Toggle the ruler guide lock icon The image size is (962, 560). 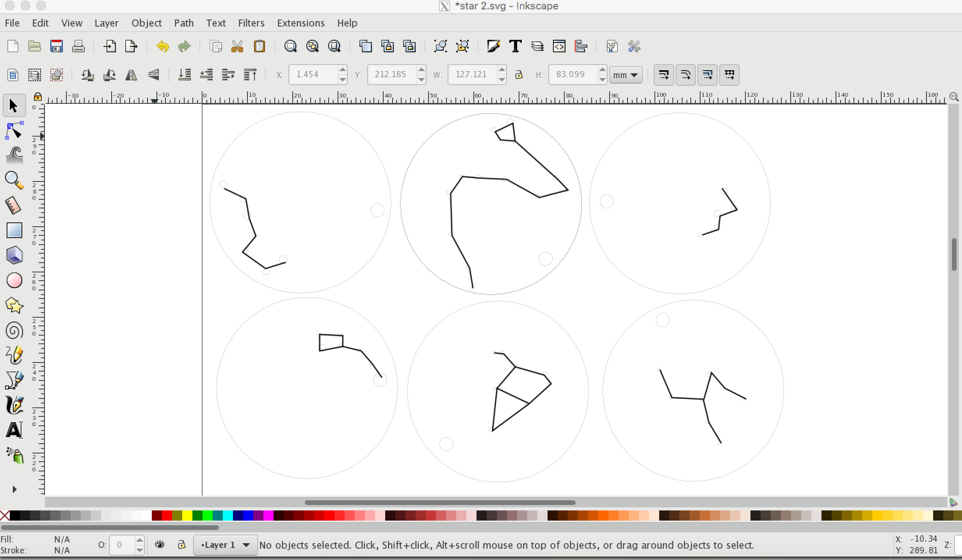[x=37, y=96]
